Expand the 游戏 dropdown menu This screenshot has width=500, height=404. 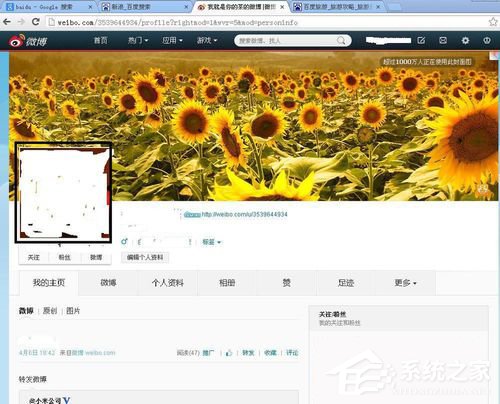[x=207, y=40]
